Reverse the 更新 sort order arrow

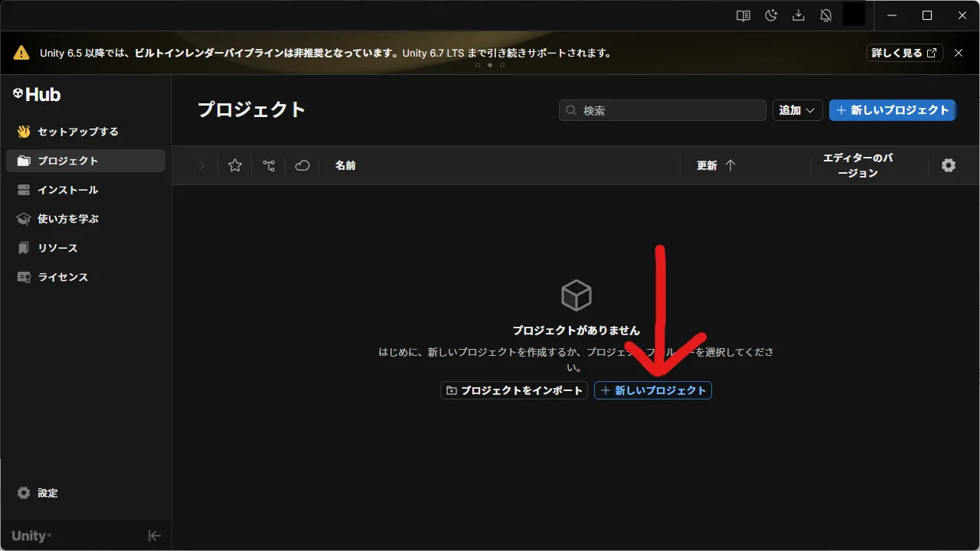[731, 165]
